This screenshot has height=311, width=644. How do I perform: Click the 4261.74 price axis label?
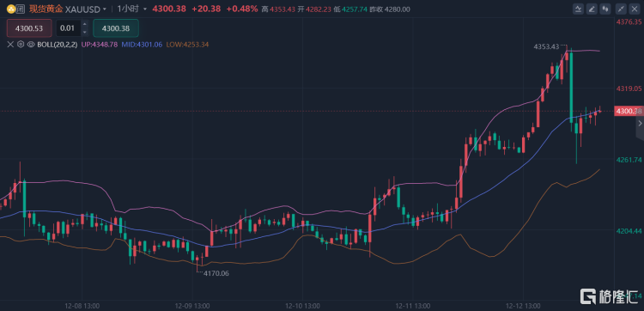(x=629, y=160)
